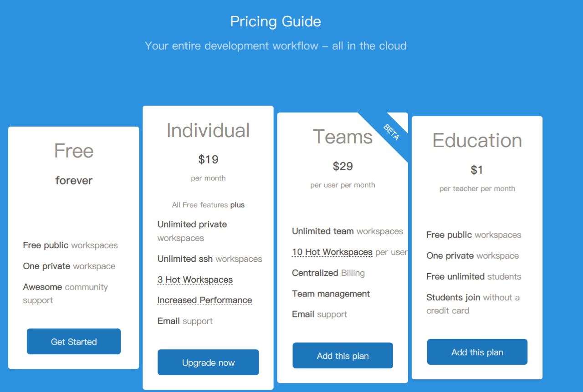The image size is (583, 392).
Task: Open the 10 Hot Workspaces link
Action: click(x=332, y=252)
